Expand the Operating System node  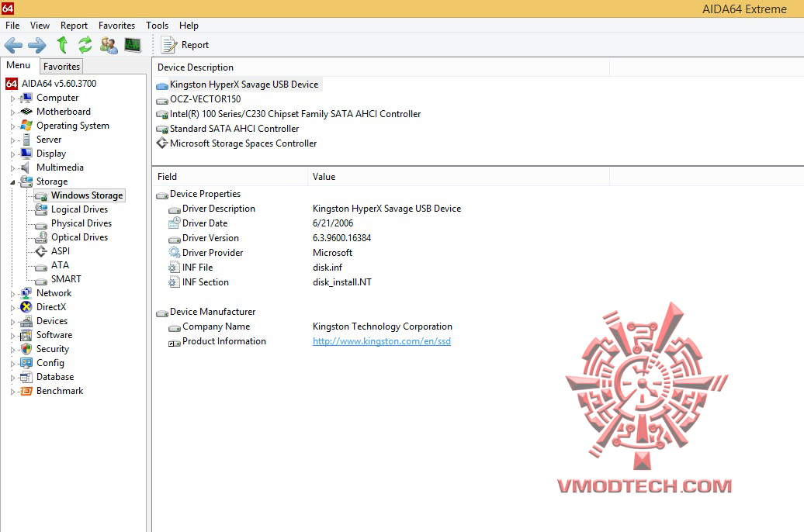click(13, 126)
